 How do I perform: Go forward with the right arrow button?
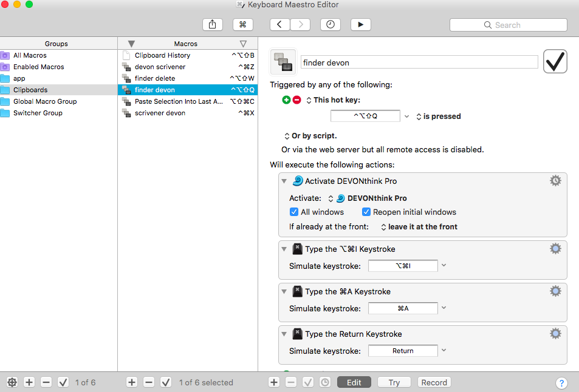click(x=300, y=25)
